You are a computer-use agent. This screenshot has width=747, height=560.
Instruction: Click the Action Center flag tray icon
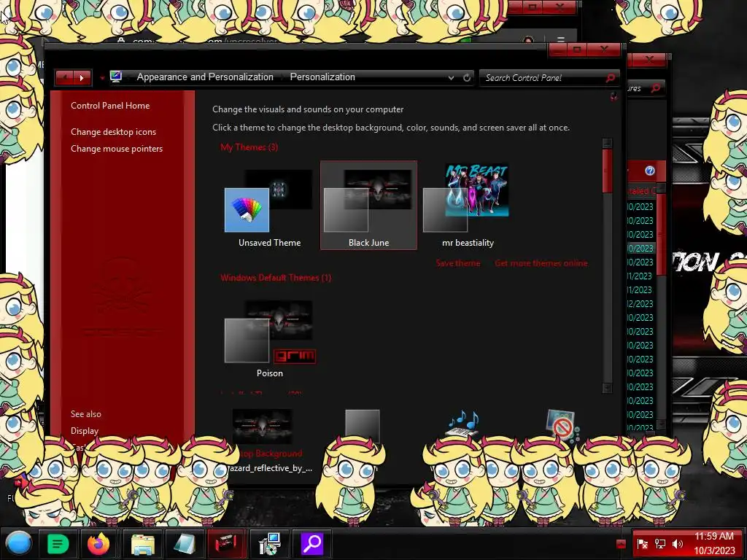tap(642, 544)
